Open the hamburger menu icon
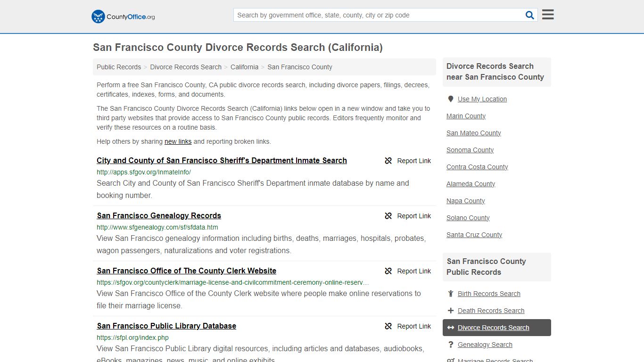The width and height of the screenshot is (644, 362). [x=548, y=15]
